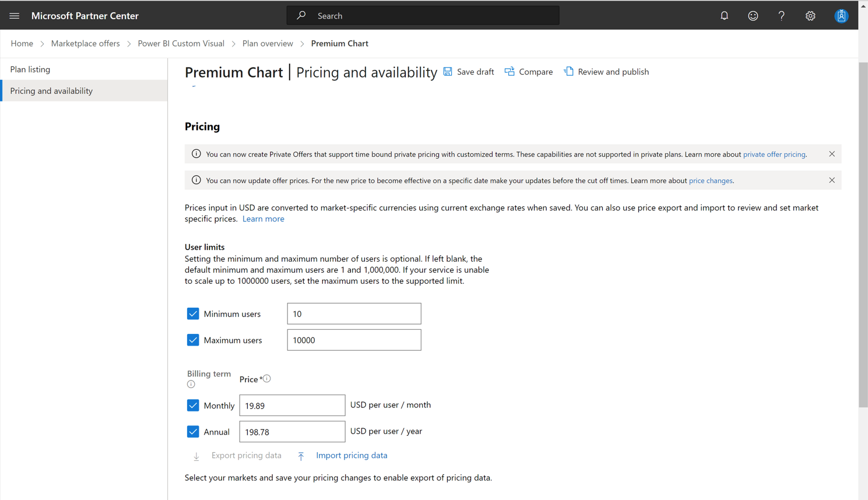
Task: Open the feedback smiley icon
Action: coord(753,16)
